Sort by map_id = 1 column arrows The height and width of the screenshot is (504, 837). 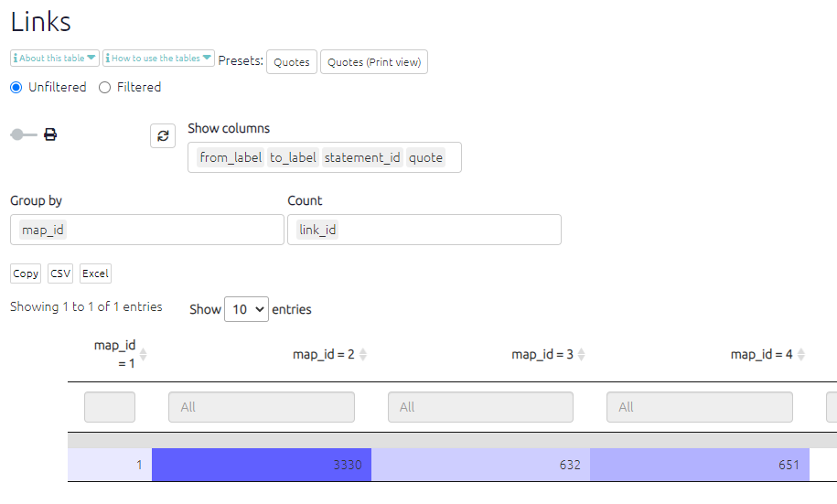pyautogui.click(x=143, y=355)
